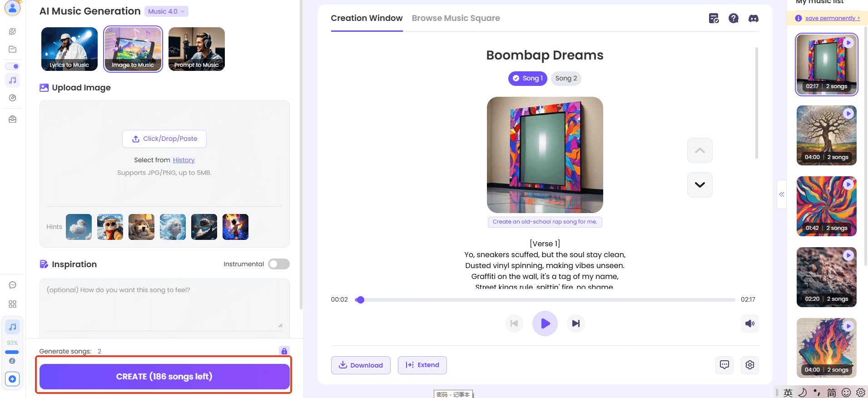Open the task list icon

click(x=714, y=19)
